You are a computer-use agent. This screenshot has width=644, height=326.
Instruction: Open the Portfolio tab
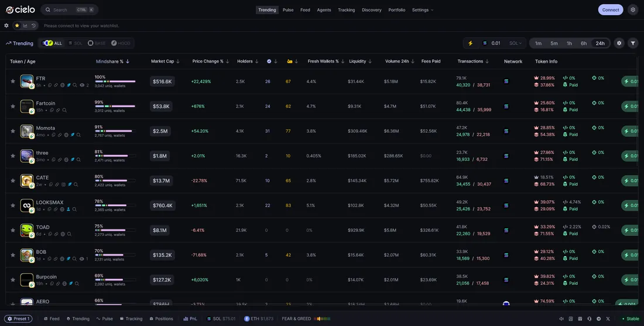[397, 10]
